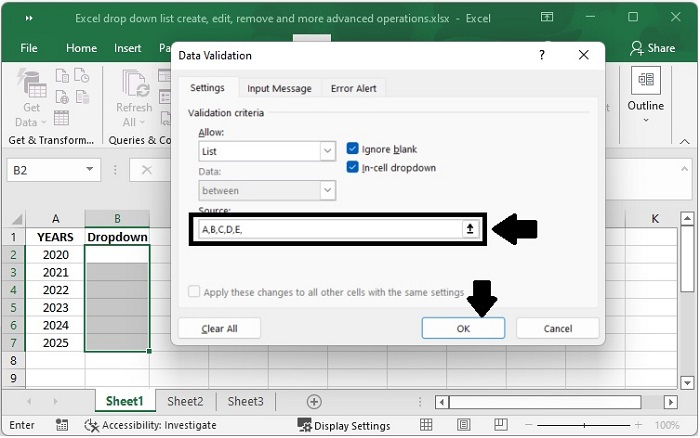Open the File menu
The height and width of the screenshot is (438, 700).
(29, 48)
